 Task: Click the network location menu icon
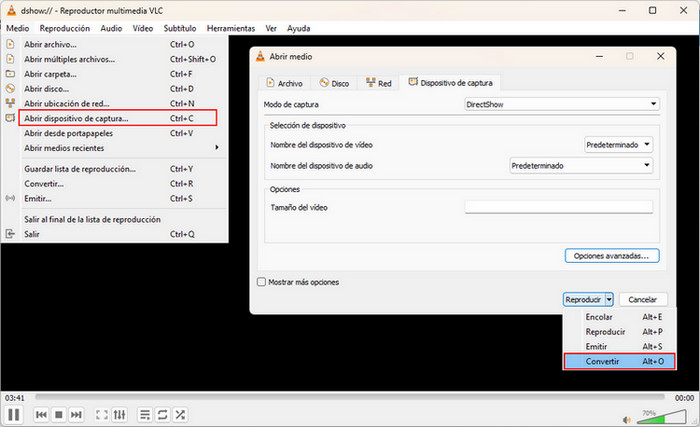[10, 103]
